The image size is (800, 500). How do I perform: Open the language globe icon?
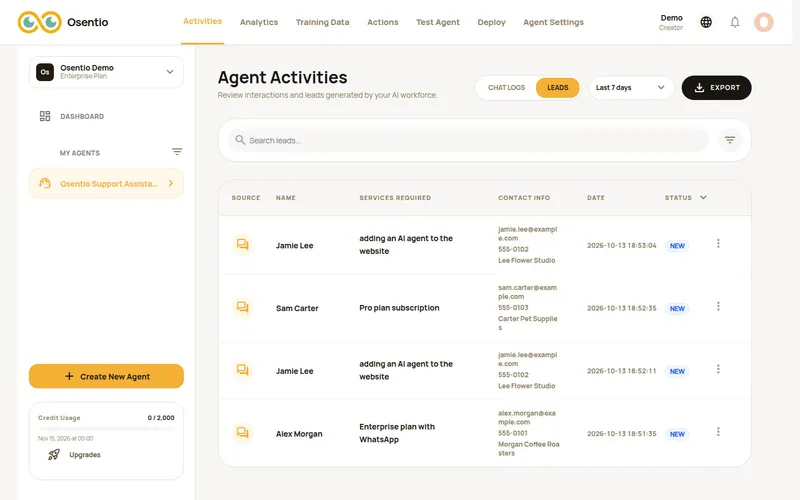point(706,22)
